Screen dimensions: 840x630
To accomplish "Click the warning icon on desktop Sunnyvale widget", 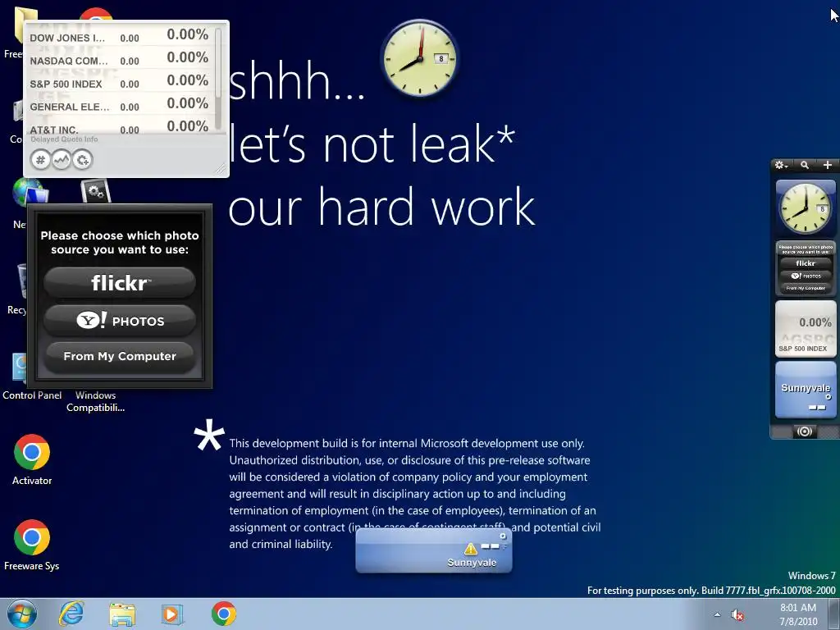I will point(470,549).
